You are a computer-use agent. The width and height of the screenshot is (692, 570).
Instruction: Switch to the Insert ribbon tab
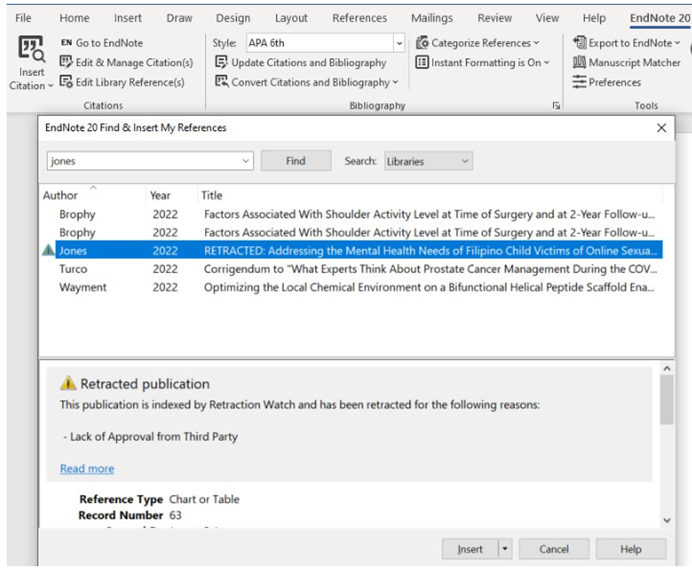point(128,18)
